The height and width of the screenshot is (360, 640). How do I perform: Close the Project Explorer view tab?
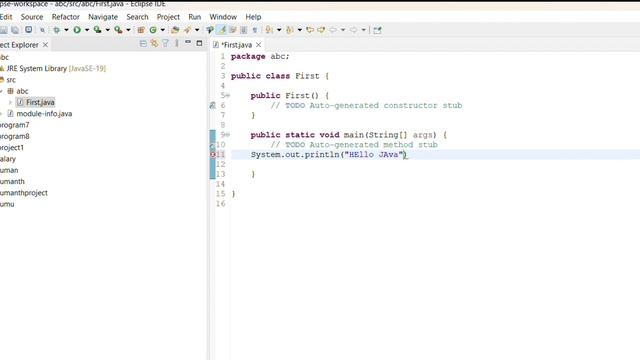click(x=45, y=45)
